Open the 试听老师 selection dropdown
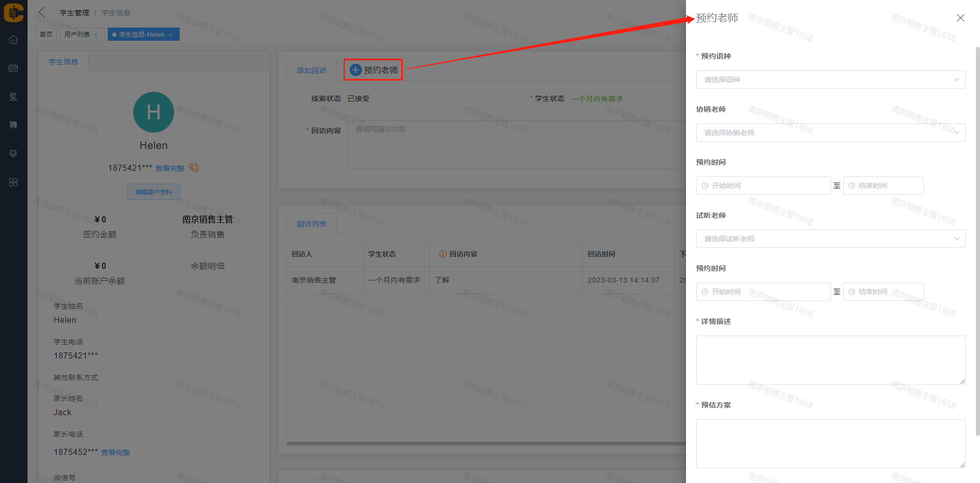The width and height of the screenshot is (980, 483). click(x=830, y=239)
